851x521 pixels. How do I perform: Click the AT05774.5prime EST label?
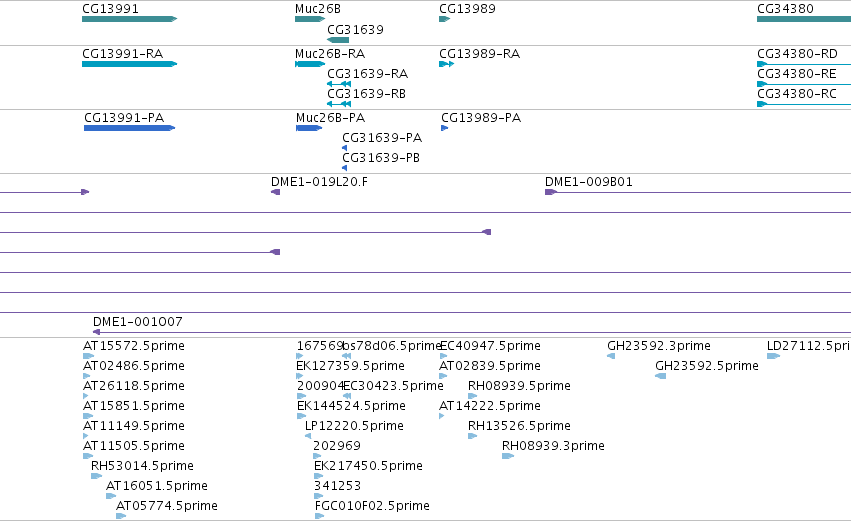167,506
